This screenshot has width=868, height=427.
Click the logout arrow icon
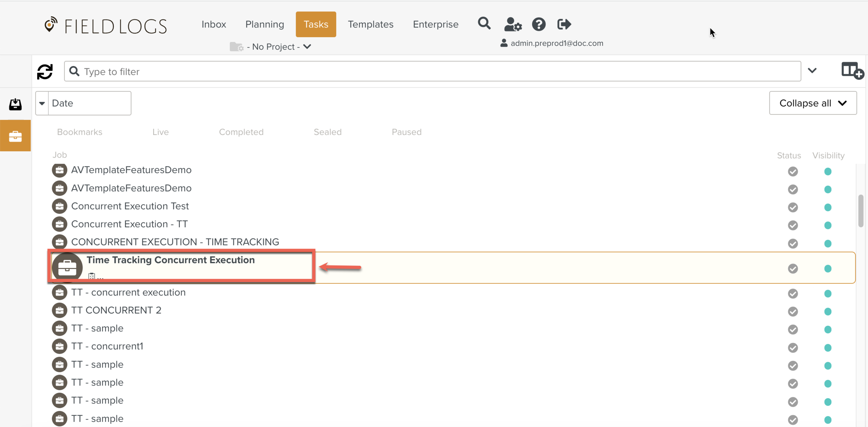(x=564, y=24)
